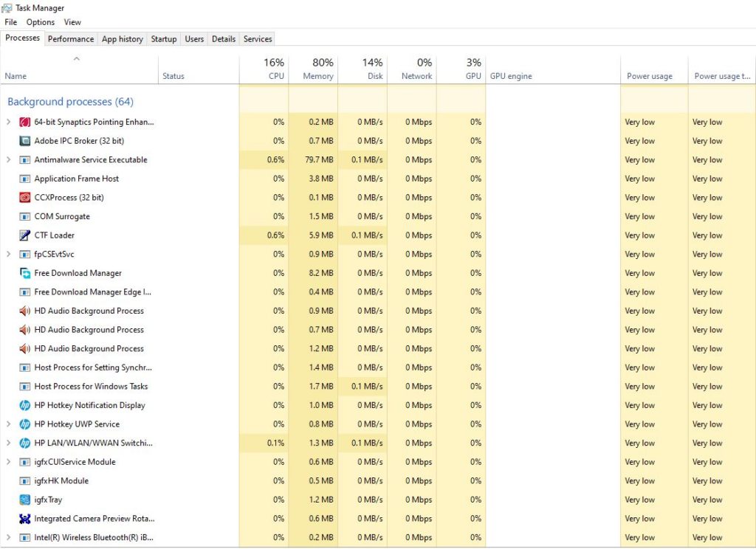Click the Intel Wireless Bluetooth icon
Image resolution: width=756 pixels, height=549 pixels.
point(24,537)
